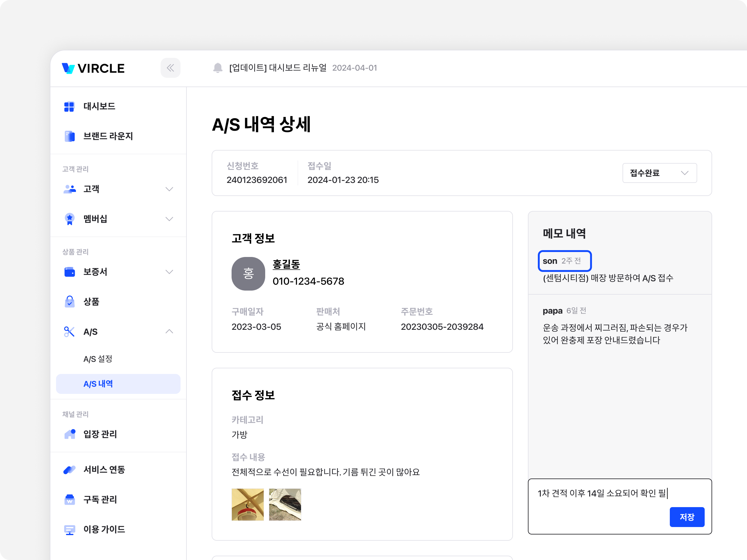This screenshot has height=560, width=747.
Task: Select A/S 설정 submenu item
Action: [x=98, y=359]
